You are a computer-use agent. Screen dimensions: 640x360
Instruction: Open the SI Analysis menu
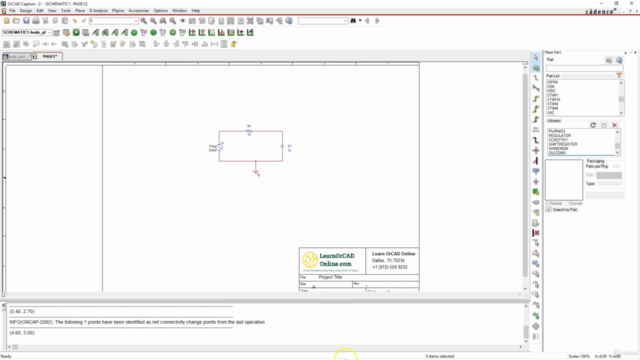tap(98, 11)
